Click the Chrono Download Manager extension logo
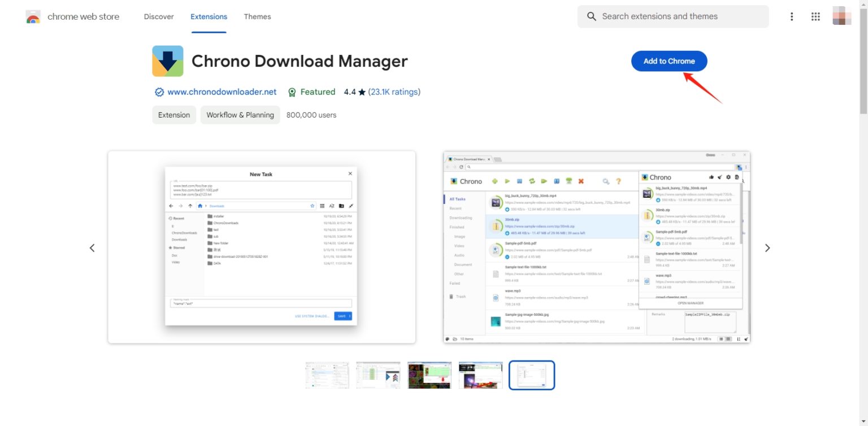This screenshot has height=426, width=868. point(167,60)
